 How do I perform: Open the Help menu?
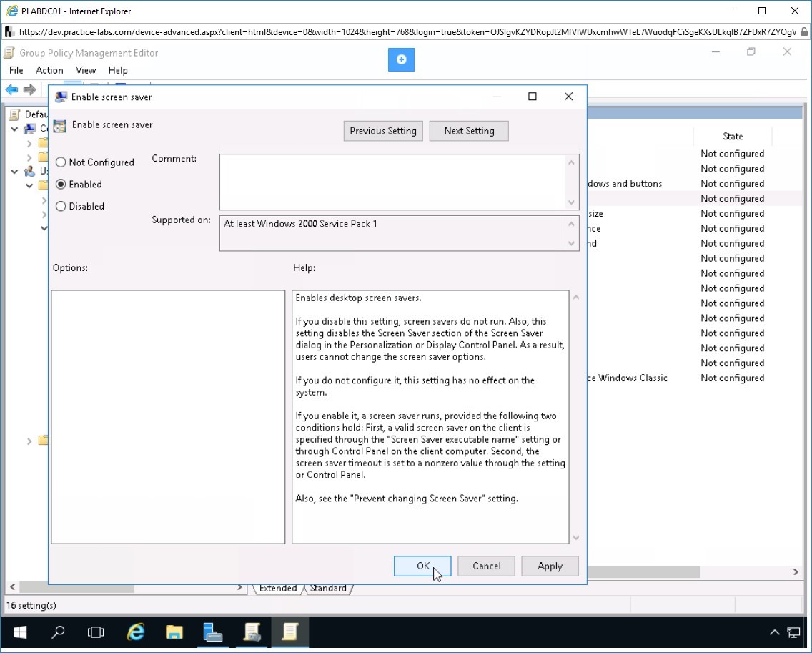tap(117, 71)
